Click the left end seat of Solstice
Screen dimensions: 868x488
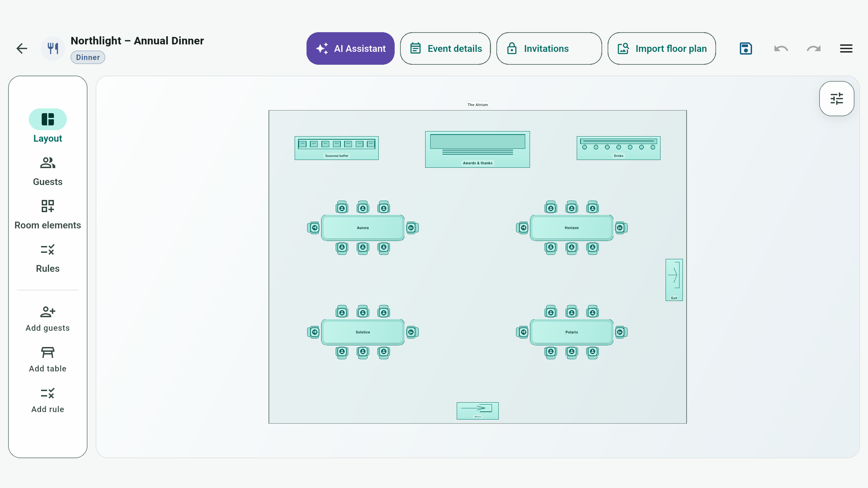click(x=314, y=332)
